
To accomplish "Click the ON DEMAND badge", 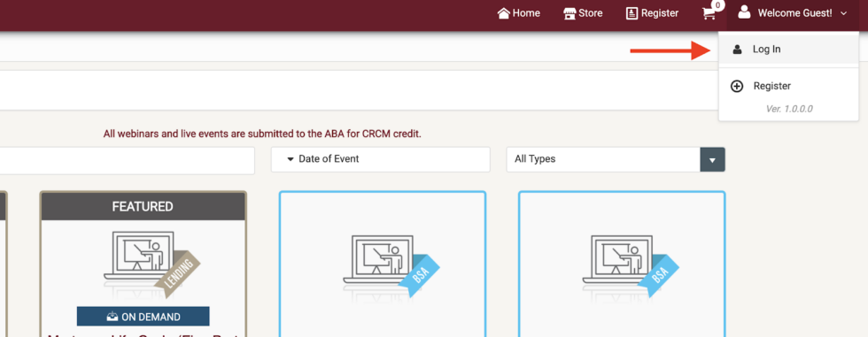I will [143, 317].
